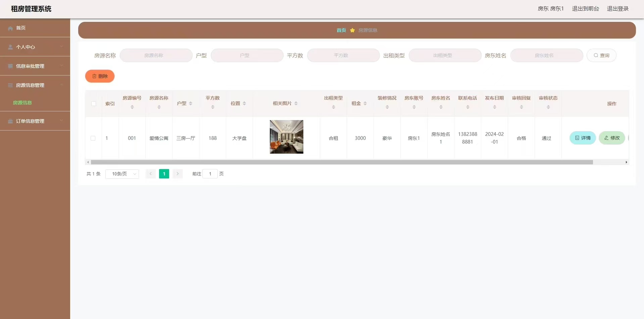
Task: Click the briefcase icon beside 订单信息管理
Action: pos(10,121)
